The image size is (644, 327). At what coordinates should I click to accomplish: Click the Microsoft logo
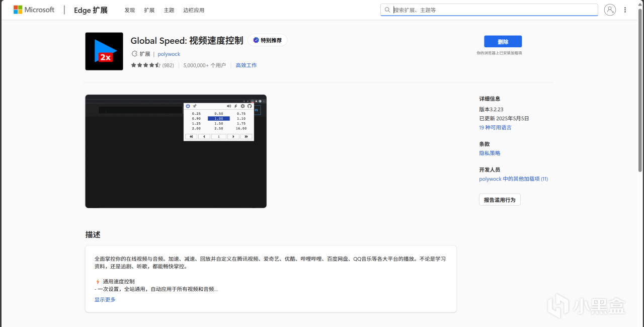tap(34, 10)
